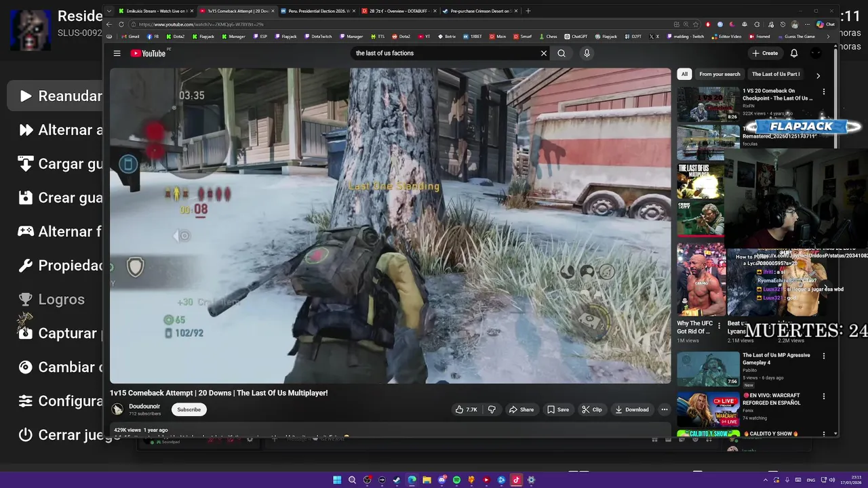Open the Guess The Game bookmark

point(796,37)
